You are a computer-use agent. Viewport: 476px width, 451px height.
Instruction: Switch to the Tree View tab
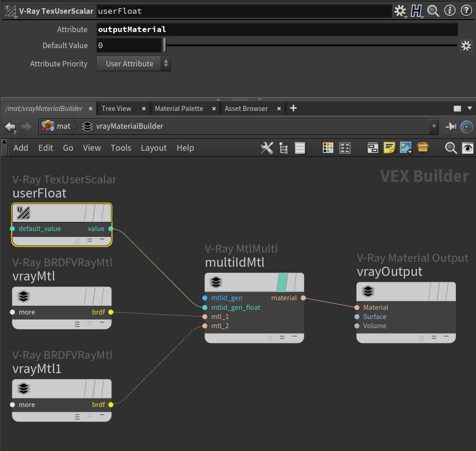tap(116, 109)
